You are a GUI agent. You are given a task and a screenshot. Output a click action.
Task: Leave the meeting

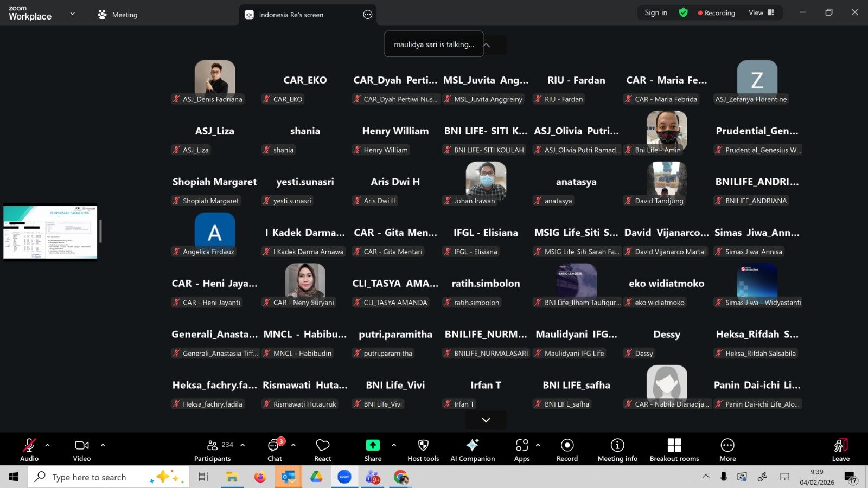tap(840, 450)
